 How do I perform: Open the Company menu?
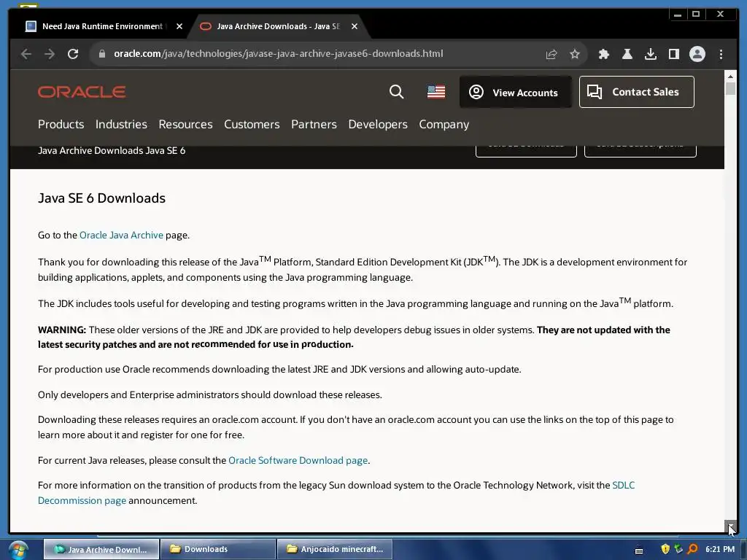[444, 125]
